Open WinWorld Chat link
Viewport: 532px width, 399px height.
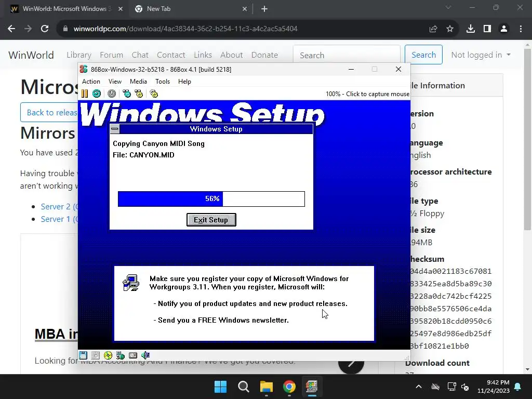(140, 55)
